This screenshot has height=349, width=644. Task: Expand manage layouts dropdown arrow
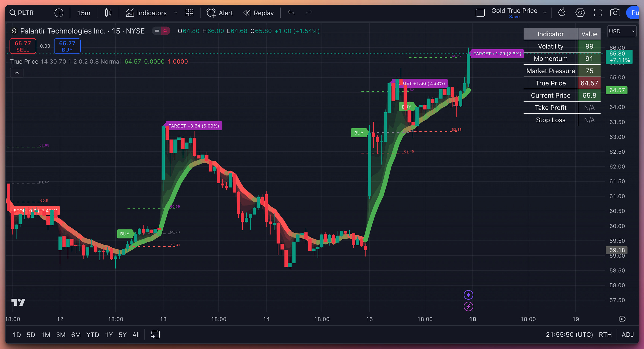point(545,13)
